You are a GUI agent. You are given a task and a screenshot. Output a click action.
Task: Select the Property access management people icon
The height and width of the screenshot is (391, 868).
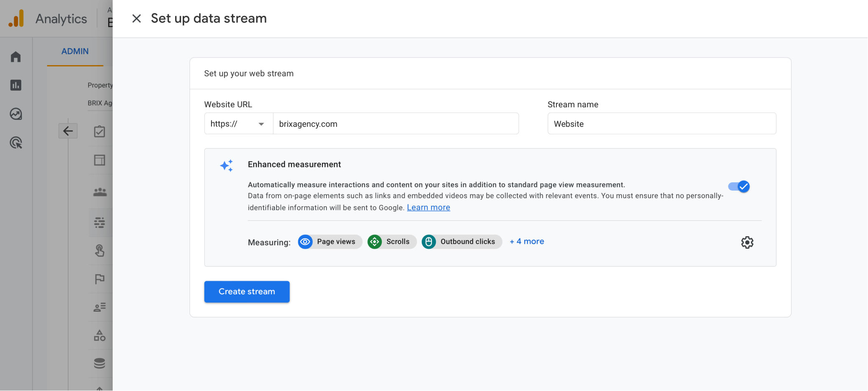[x=99, y=192]
